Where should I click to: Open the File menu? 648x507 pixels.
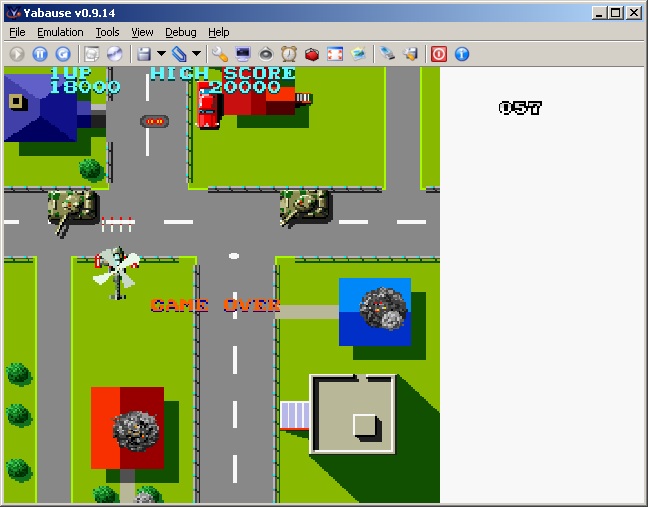(17, 32)
